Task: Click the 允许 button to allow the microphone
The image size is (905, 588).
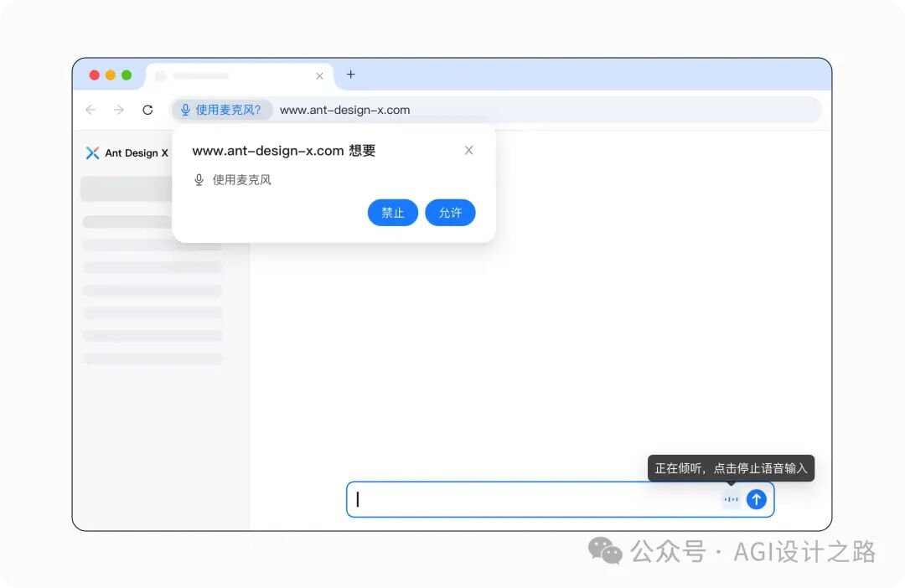Action: coord(450,213)
